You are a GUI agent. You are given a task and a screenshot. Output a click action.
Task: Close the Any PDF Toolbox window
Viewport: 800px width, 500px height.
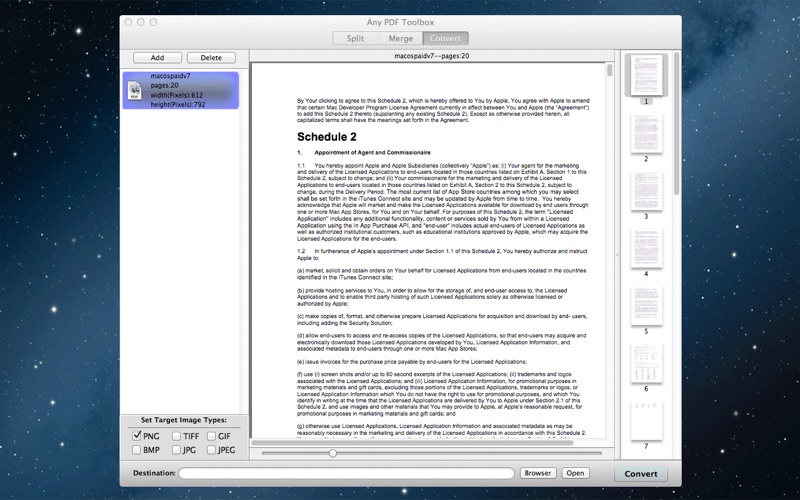pos(129,22)
